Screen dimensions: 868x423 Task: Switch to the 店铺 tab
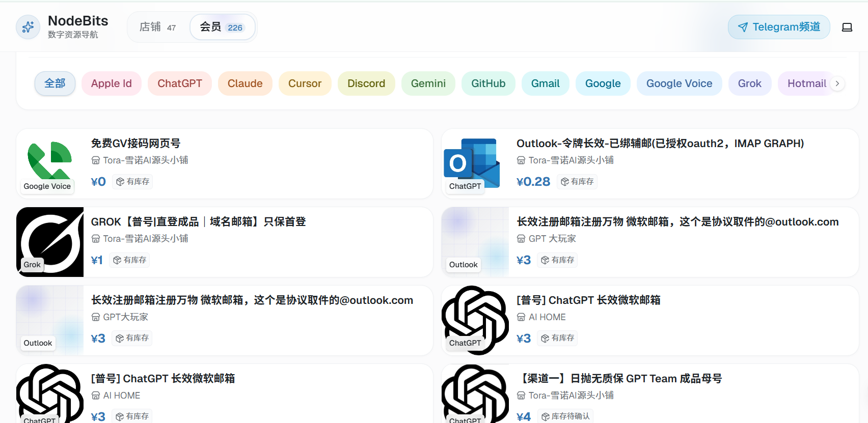coord(157,27)
